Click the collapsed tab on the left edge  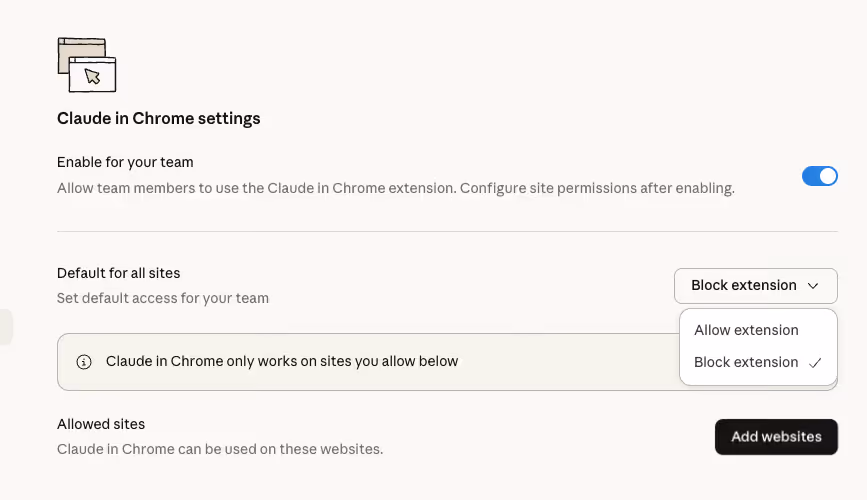[6, 327]
